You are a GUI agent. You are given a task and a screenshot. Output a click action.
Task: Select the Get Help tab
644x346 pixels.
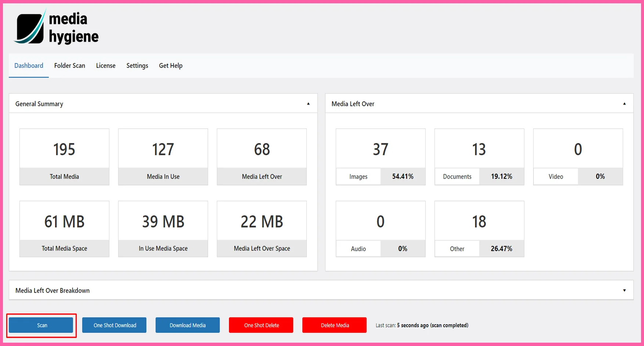point(171,66)
